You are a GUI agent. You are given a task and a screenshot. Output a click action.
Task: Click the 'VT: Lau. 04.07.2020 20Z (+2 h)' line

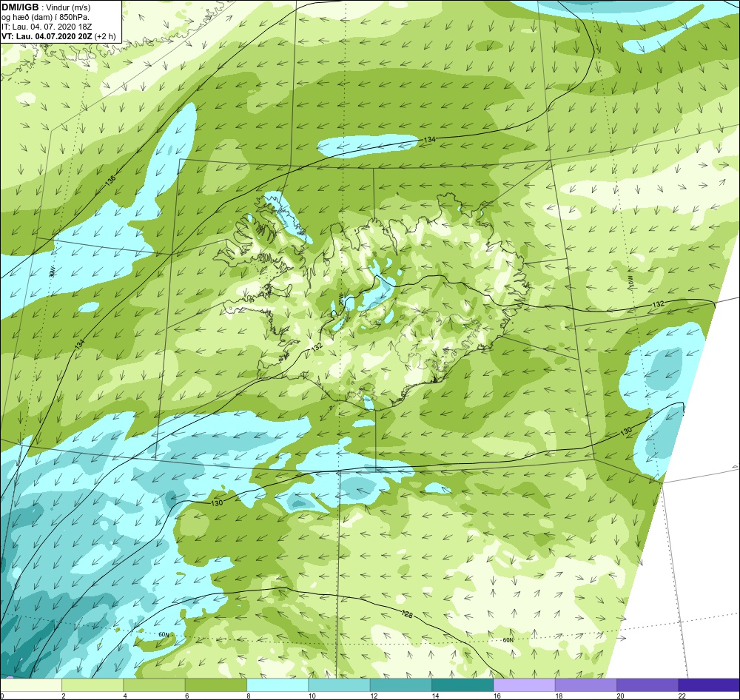(58, 36)
